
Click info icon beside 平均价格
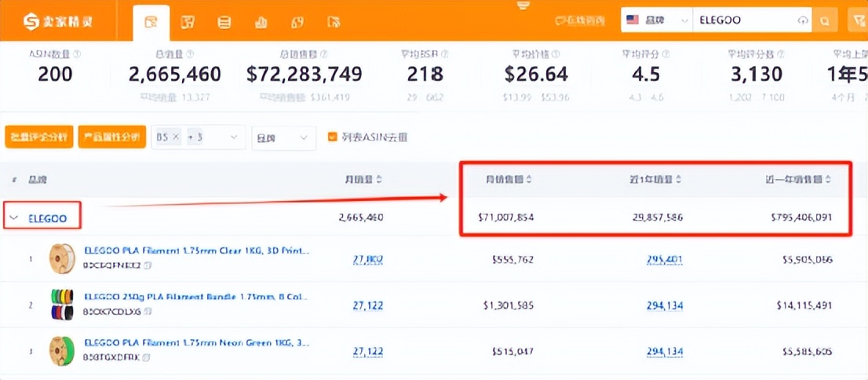(x=556, y=54)
